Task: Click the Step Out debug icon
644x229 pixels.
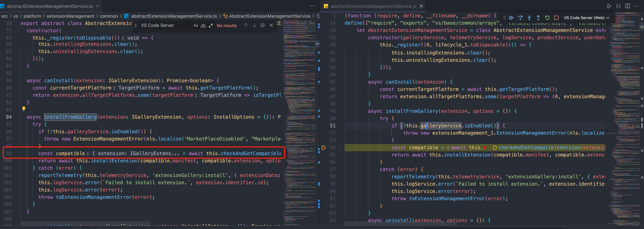Action: (x=538, y=18)
